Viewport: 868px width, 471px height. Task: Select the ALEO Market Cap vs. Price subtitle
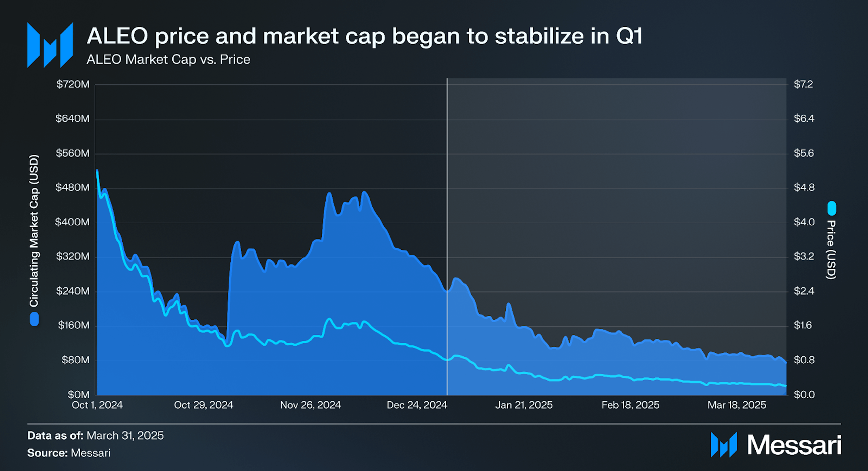coord(168,60)
